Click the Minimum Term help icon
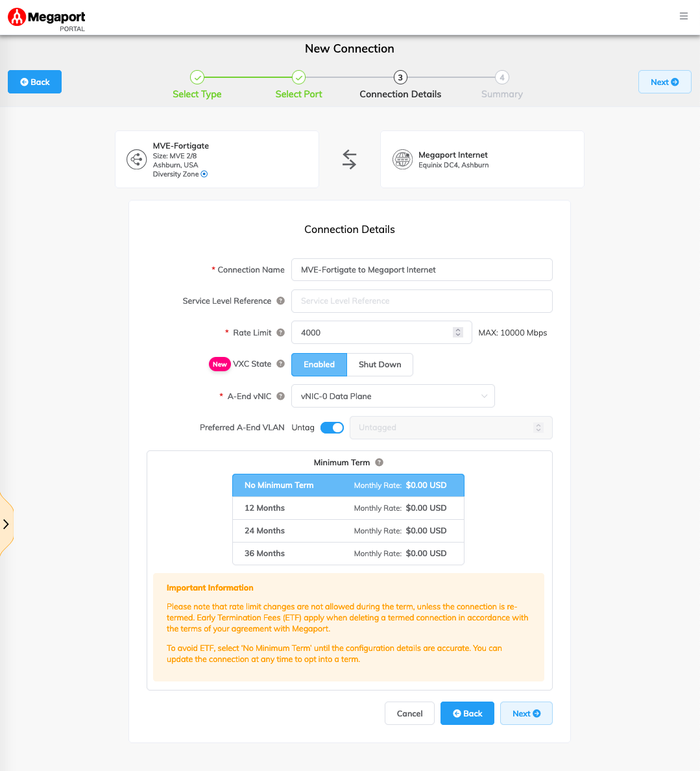This screenshot has width=700, height=771. pos(380,463)
